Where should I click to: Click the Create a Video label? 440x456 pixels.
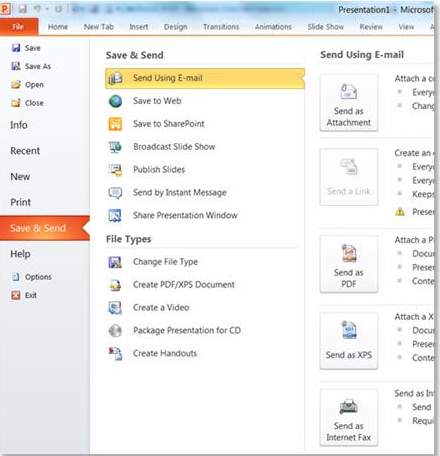(x=161, y=308)
